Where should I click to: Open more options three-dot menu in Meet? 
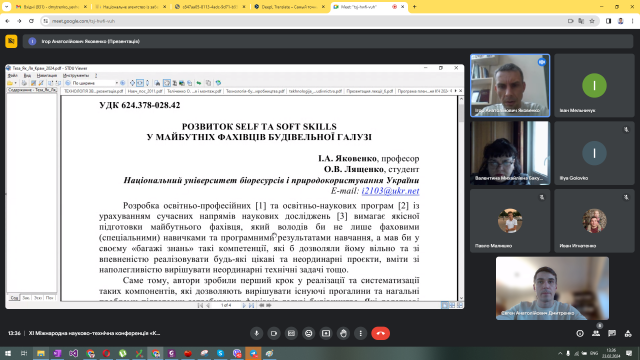[360, 333]
